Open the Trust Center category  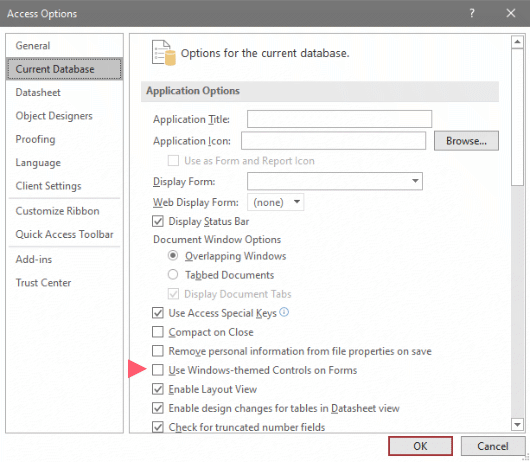[64, 283]
